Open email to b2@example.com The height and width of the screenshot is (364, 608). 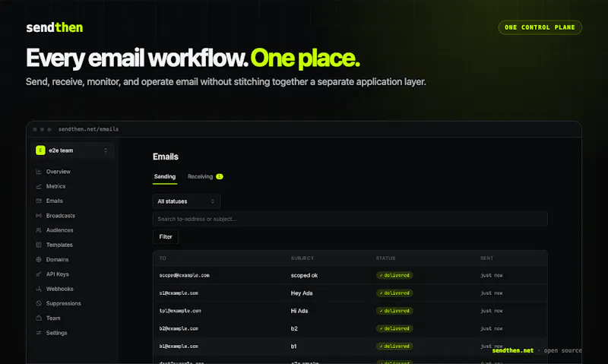[x=179, y=328]
